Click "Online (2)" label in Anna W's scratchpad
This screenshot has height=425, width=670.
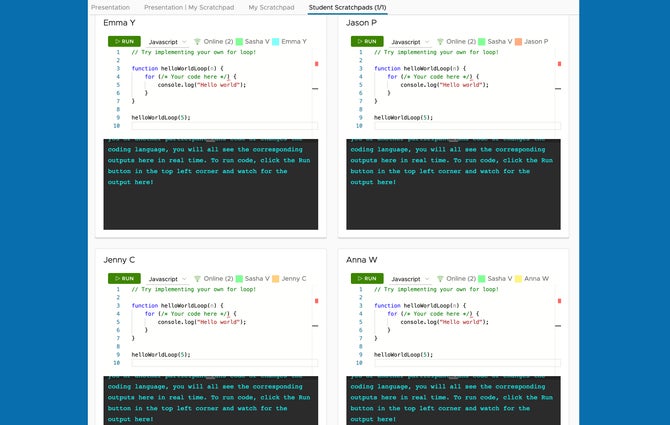[461, 278]
